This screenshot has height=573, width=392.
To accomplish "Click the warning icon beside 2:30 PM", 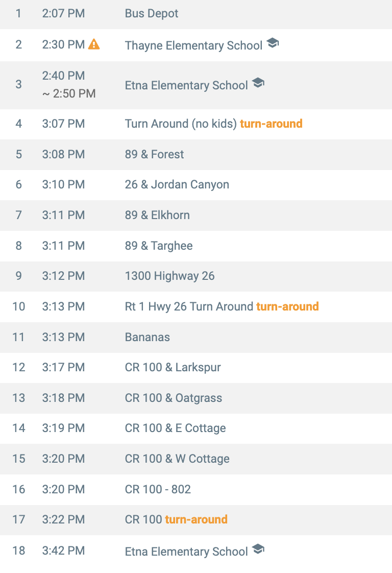I will (x=94, y=44).
